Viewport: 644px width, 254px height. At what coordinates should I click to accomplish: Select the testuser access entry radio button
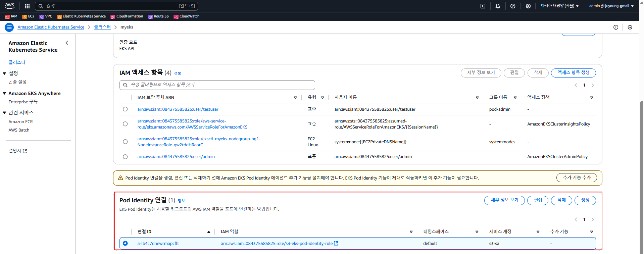click(x=125, y=109)
